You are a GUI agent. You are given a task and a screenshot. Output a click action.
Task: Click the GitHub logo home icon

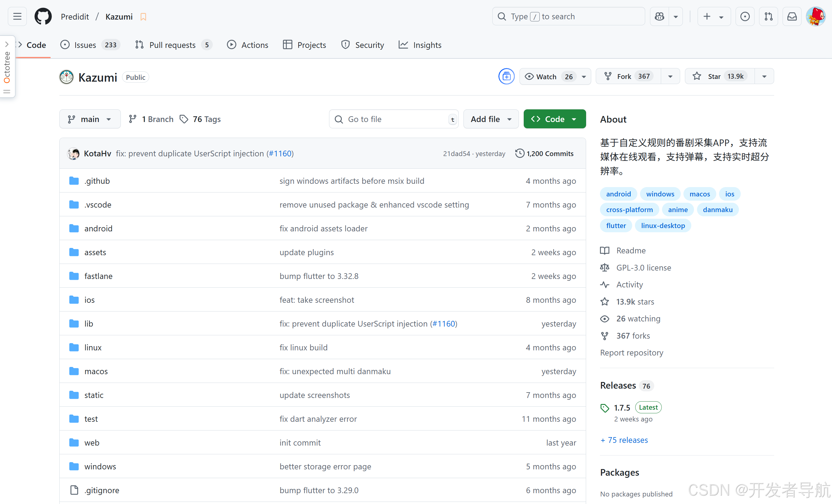[x=43, y=16]
